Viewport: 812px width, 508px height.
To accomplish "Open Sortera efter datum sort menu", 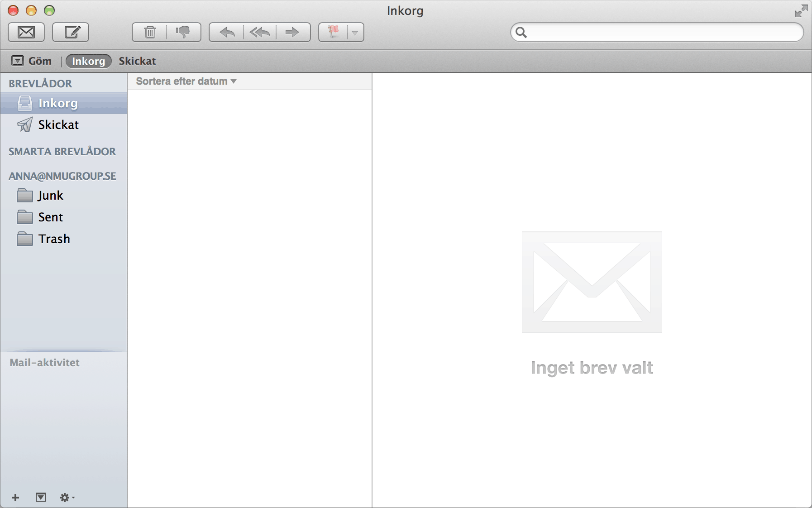I will click(186, 81).
